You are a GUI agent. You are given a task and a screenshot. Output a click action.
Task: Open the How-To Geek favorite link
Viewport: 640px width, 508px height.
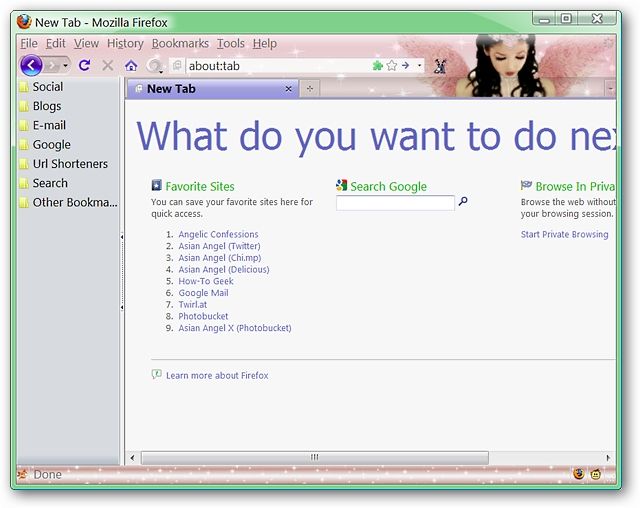coord(206,281)
